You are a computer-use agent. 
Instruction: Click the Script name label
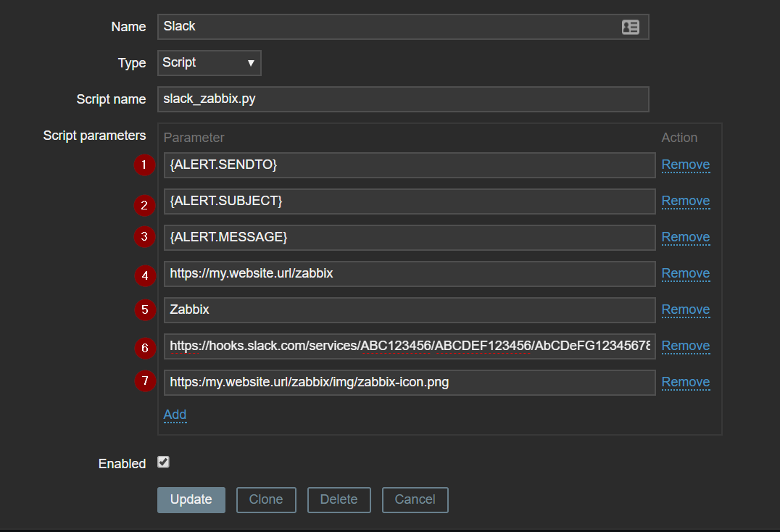[x=112, y=99]
